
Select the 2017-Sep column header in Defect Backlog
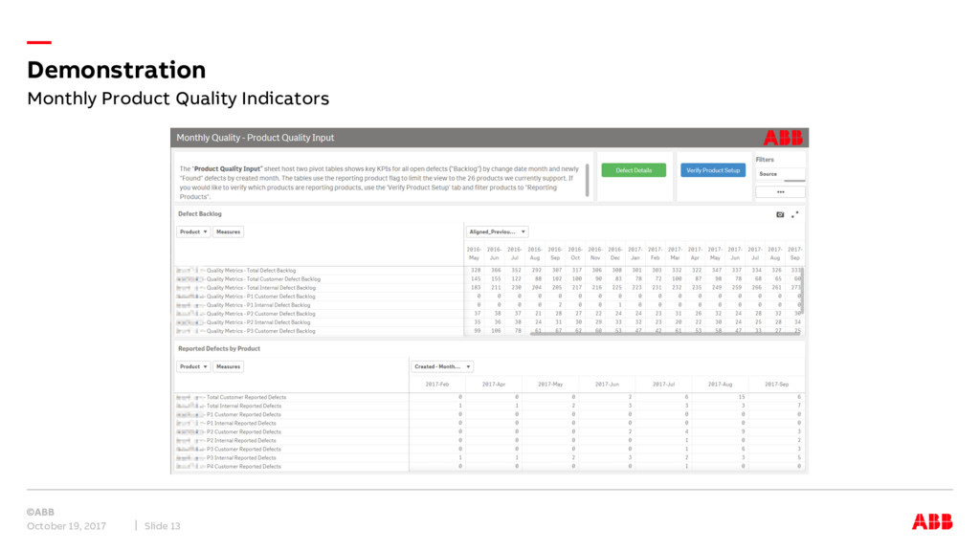(795, 253)
